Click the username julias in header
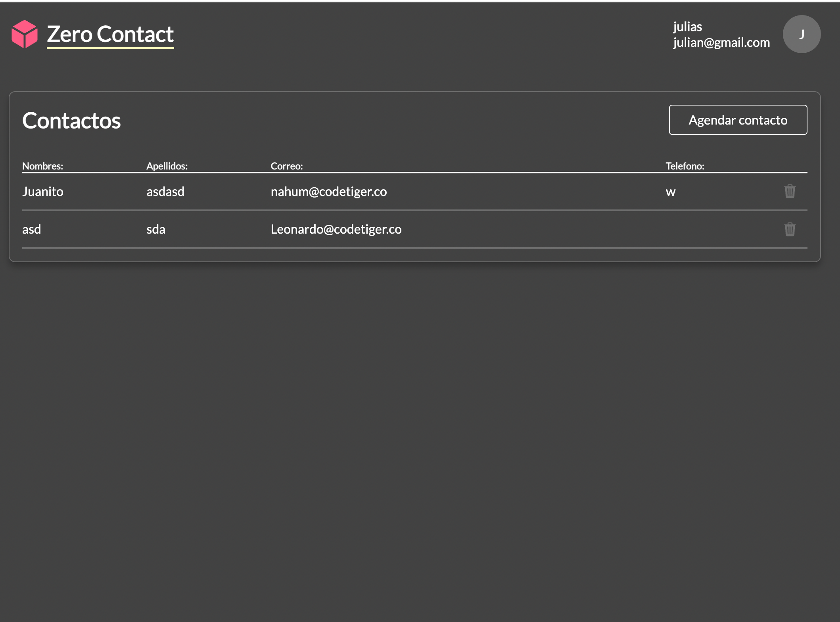This screenshot has height=622, width=840. (x=687, y=26)
